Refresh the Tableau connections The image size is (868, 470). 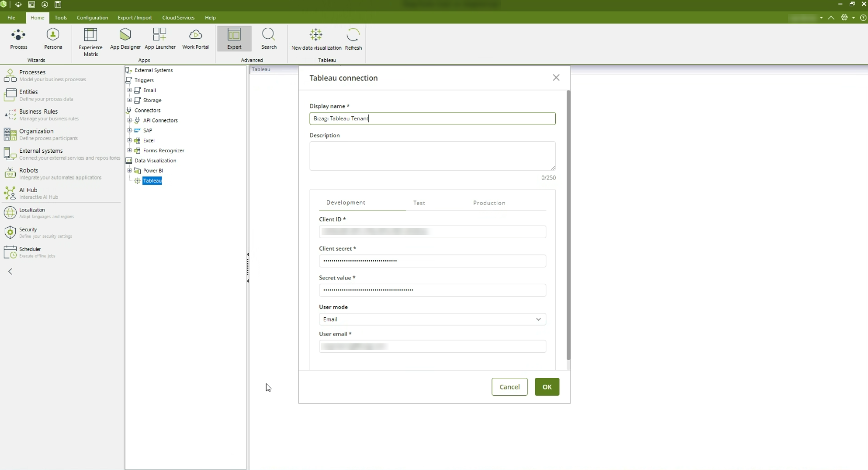353,40
